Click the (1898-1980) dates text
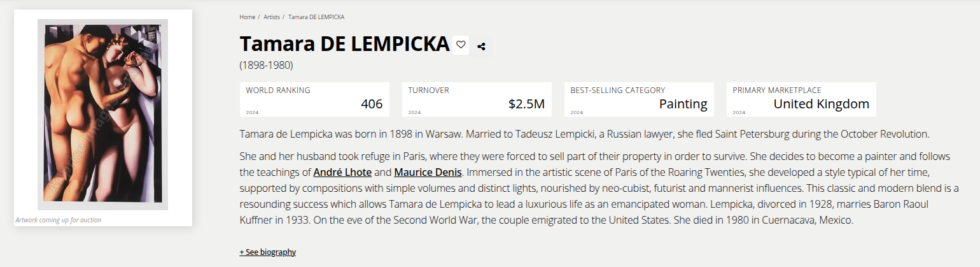Viewport: 980px width, 267px height. pyautogui.click(x=266, y=65)
